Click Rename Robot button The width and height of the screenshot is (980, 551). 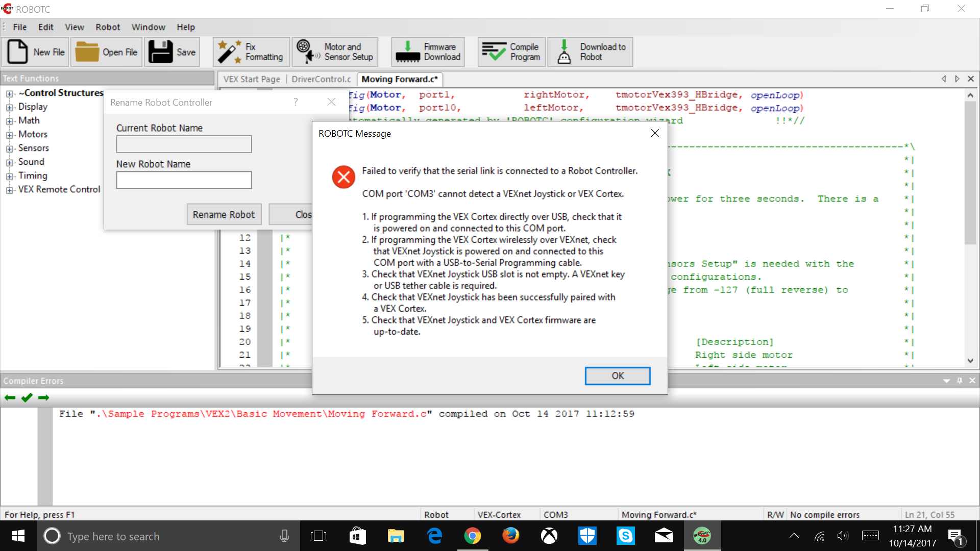click(x=224, y=215)
